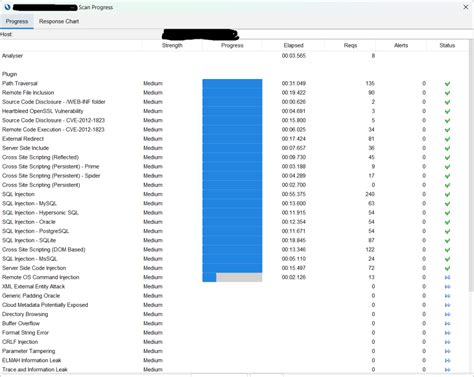Click the green checkmark for External Redirect

tap(447, 139)
